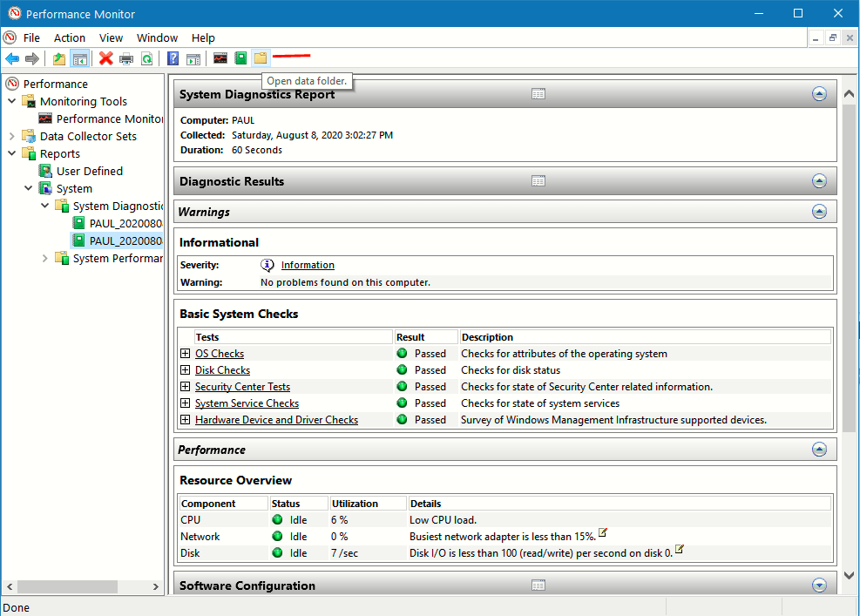
Task: Click the vertical scrollbar down arrow
Action: (848, 575)
